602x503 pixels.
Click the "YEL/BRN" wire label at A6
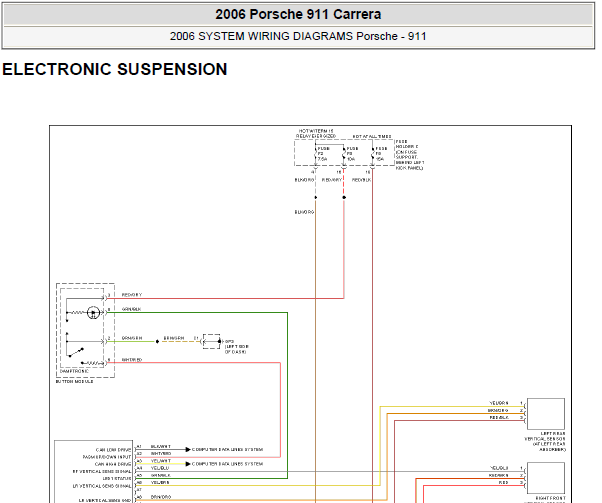(160, 482)
